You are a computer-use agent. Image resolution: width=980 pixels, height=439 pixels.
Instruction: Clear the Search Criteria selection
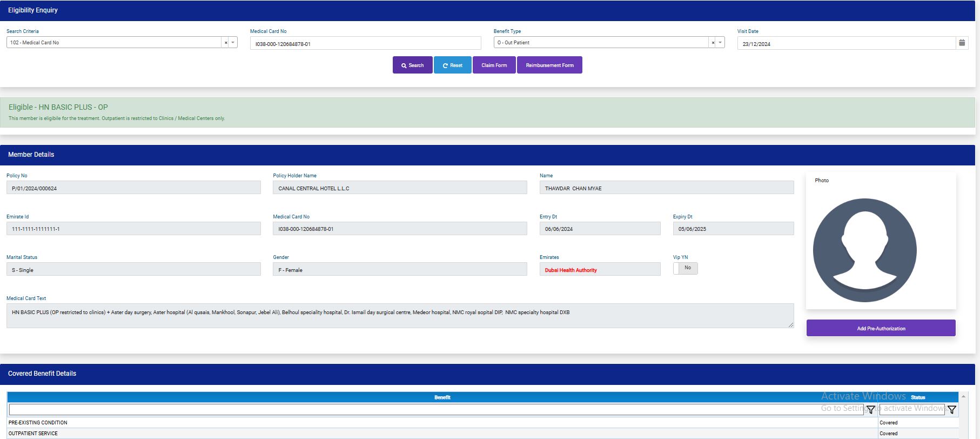(x=226, y=43)
